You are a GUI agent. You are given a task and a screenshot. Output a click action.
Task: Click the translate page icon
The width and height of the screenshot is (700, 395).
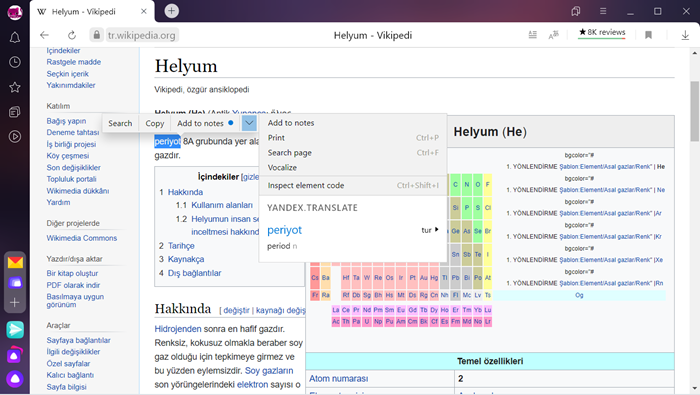pyautogui.click(x=553, y=35)
